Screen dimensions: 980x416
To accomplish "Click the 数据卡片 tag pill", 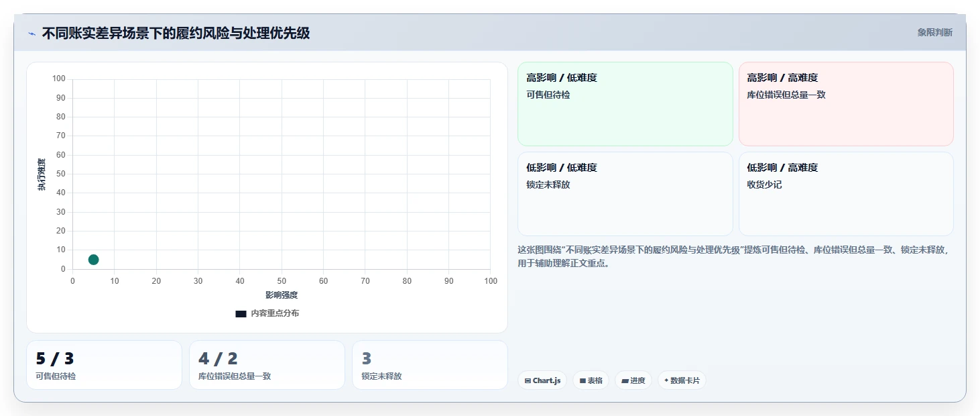I will click(x=681, y=380).
